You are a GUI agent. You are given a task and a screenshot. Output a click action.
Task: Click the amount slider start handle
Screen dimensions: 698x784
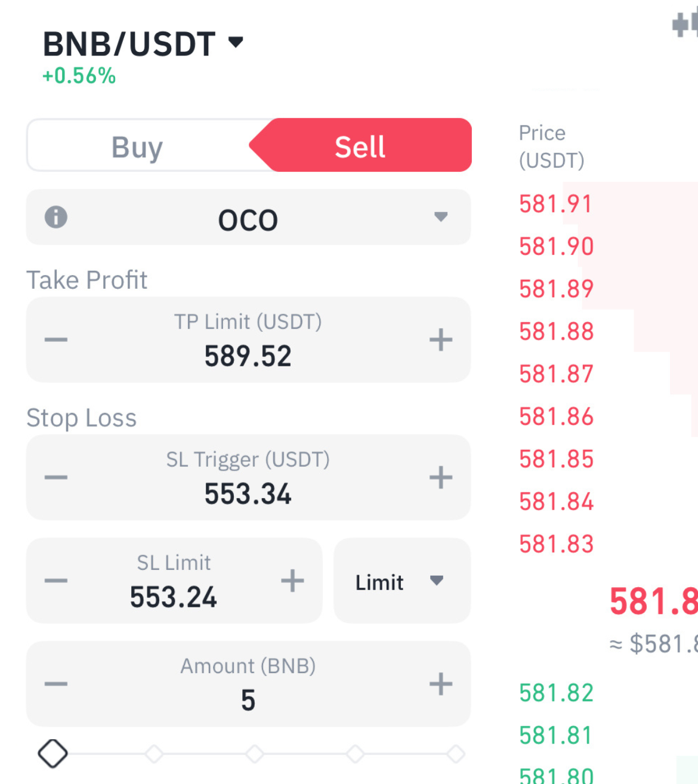click(53, 754)
